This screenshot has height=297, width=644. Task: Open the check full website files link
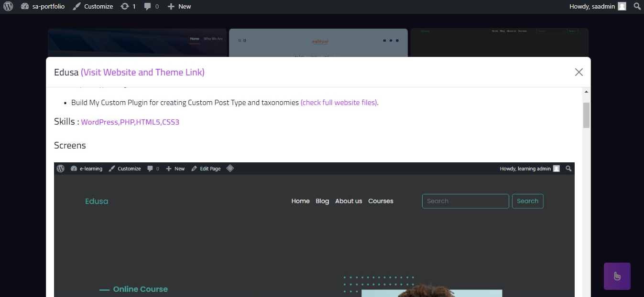click(338, 102)
